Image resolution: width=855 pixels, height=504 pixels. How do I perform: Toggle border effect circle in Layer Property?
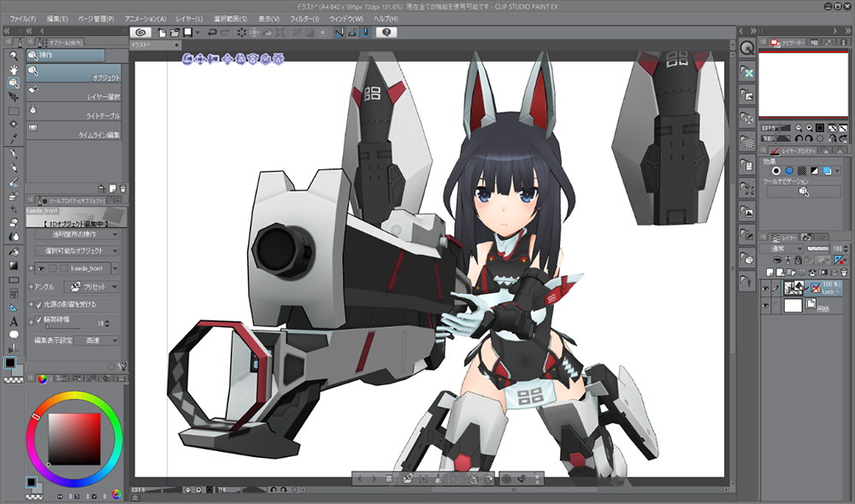coord(776,171)
